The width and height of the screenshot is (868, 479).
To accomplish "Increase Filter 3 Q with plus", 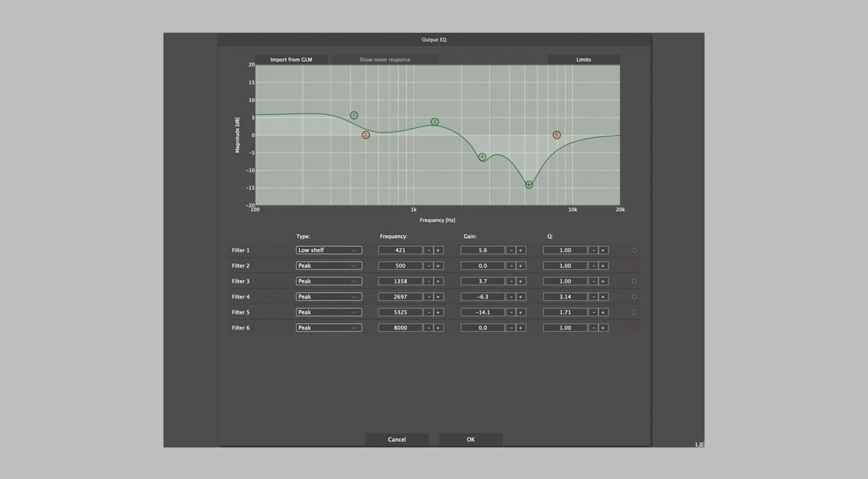I will click(603, 281).
